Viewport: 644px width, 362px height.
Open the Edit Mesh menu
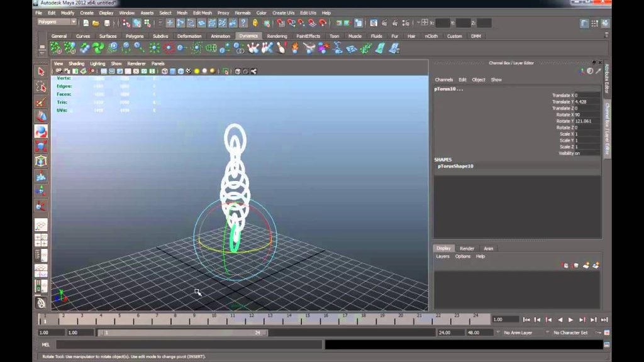click(203, 13)
